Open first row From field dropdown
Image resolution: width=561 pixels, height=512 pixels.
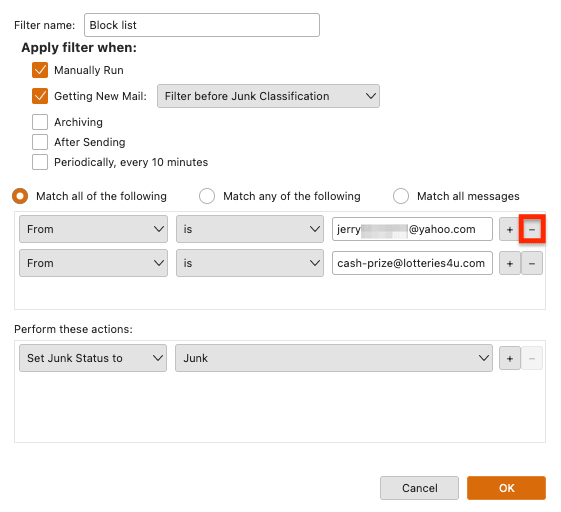pyautogui.click(x=93, y=229)
